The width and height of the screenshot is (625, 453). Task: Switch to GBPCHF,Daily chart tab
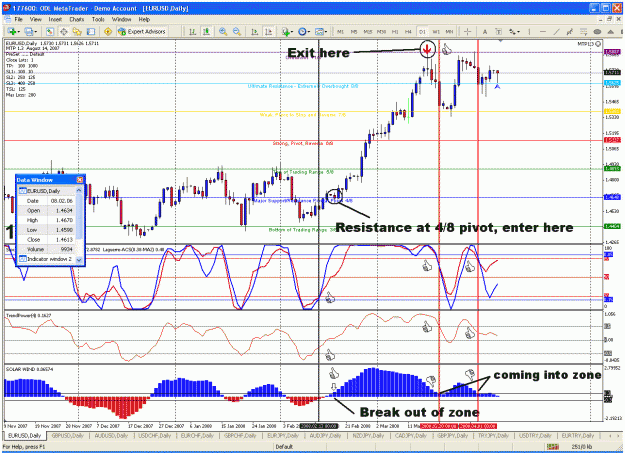tap(240, 436)
